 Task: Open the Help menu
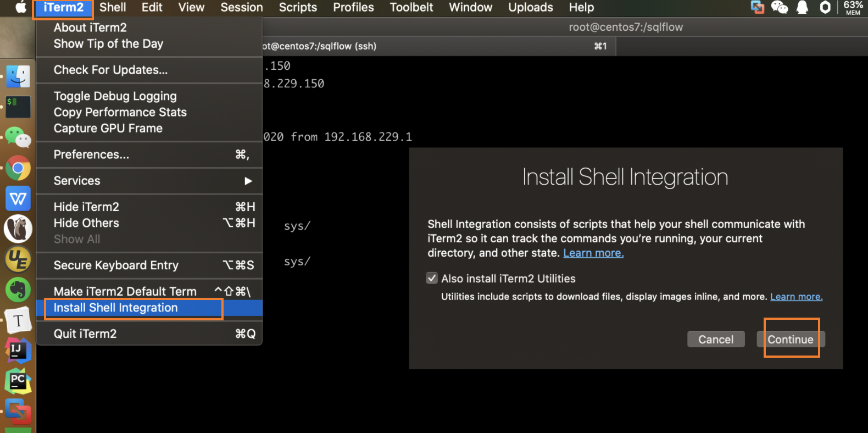pos(581,8)
